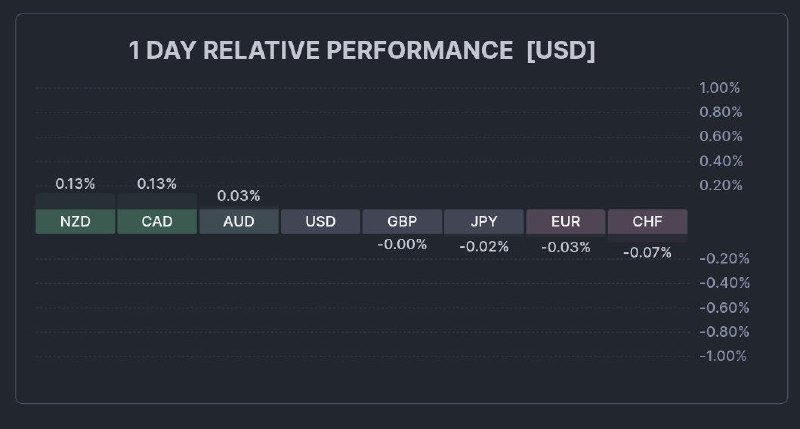Click NZD's 0.13% value label

(x=75, y=183)
